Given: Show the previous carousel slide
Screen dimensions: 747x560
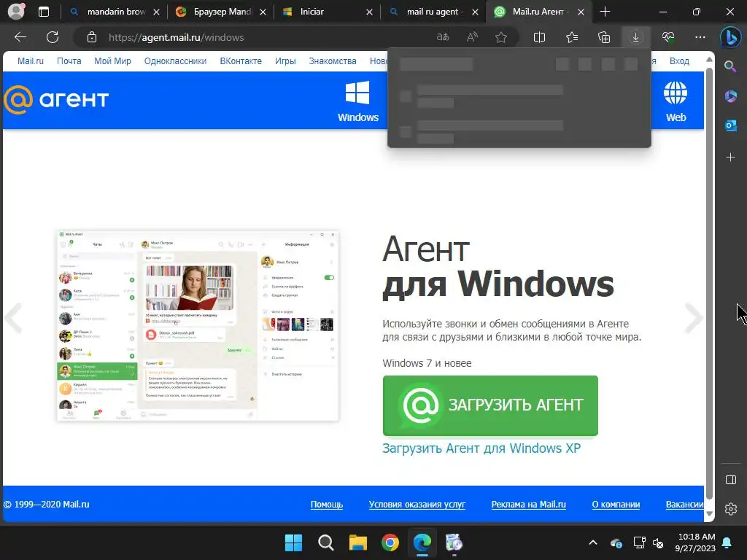Looking at the screenshot, I should coord(13,318).
